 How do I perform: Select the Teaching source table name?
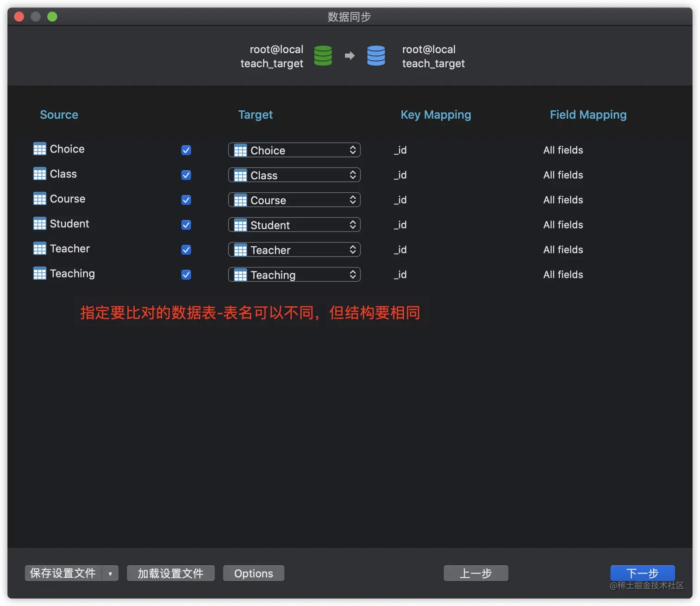tap(72, 274)
